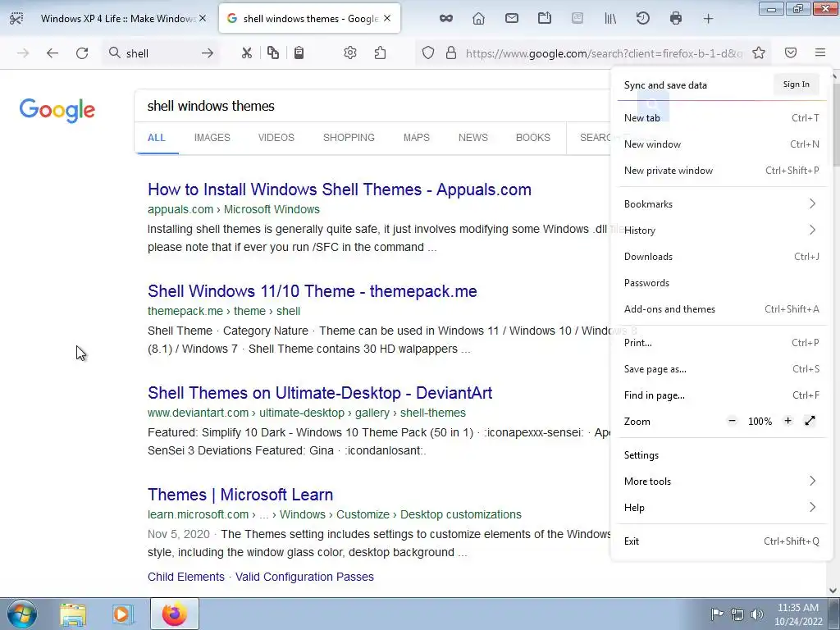Show site security padlock info
Viewport: 840px width, 630px height.
(451, 52)
